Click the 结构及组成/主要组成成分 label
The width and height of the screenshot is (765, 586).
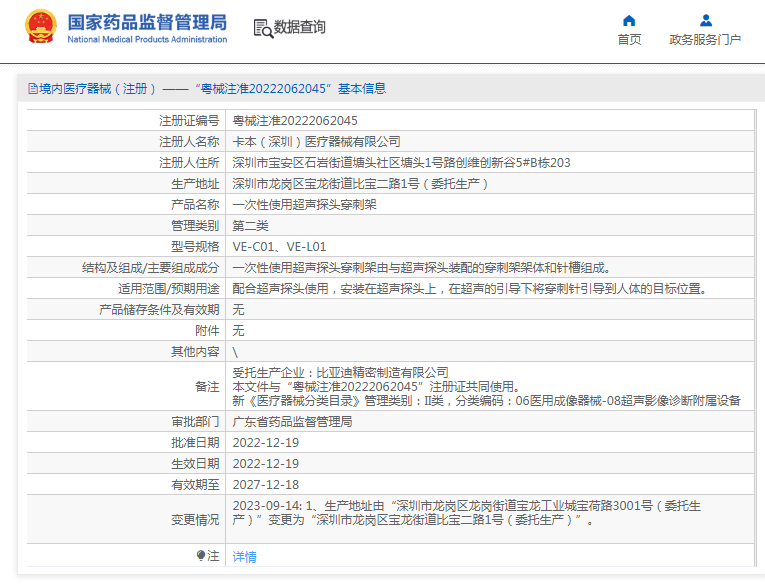(x=151, y=267)
